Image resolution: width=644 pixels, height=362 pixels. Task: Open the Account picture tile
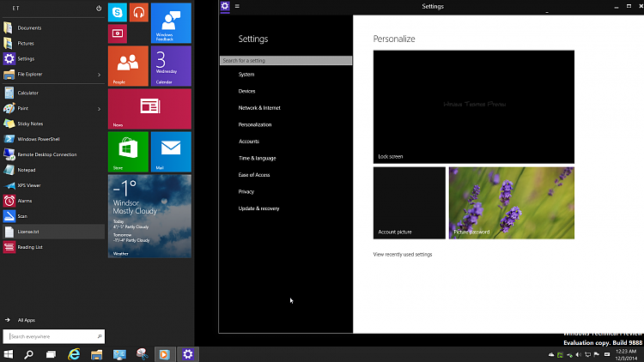pos(409,202)
